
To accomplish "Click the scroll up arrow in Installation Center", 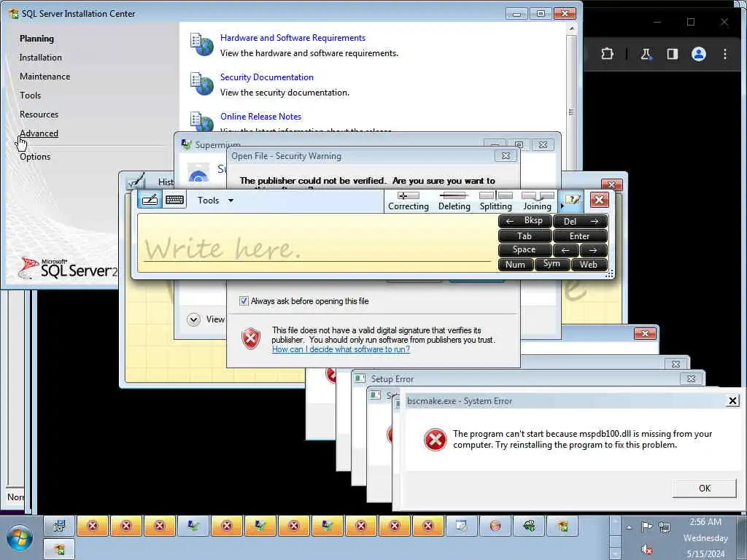I will coord(572,28).
